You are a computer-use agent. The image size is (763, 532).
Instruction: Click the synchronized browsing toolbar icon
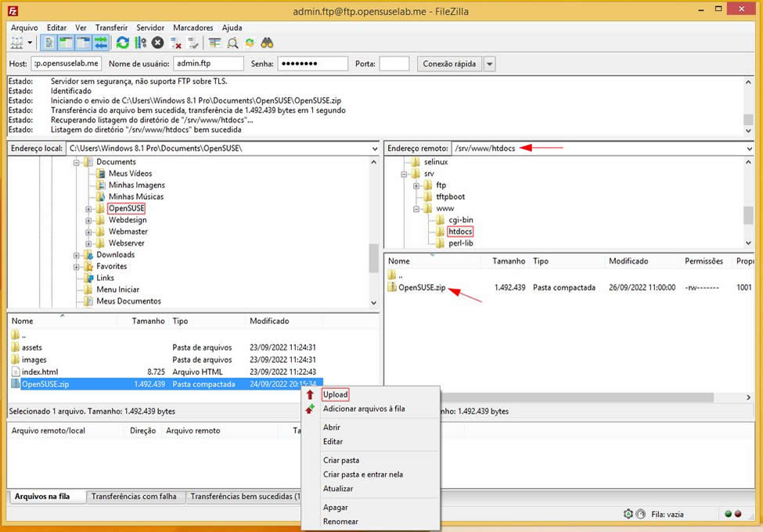click(x=250, y=43)
